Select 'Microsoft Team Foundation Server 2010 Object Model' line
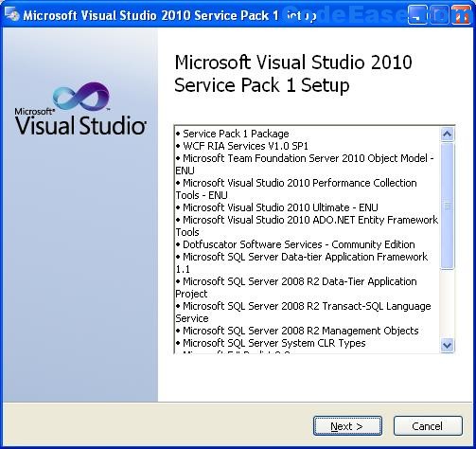 [305, 164]
